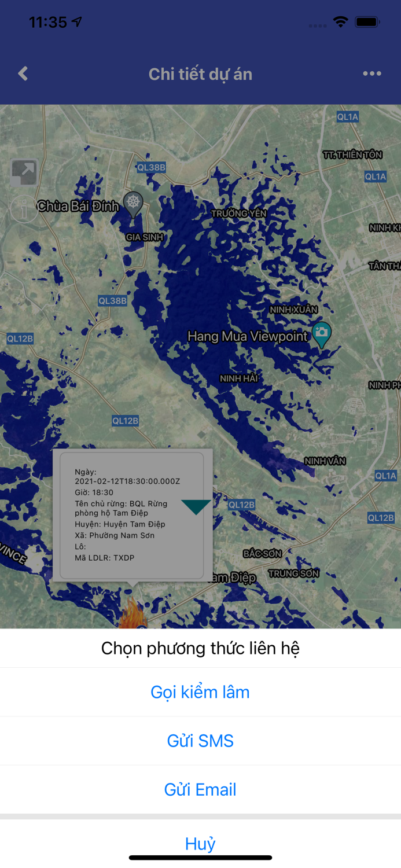This screenshot has height=868, width=401.
Task: Tap the BẮC SƠN map label
Action: click(263, 554)
